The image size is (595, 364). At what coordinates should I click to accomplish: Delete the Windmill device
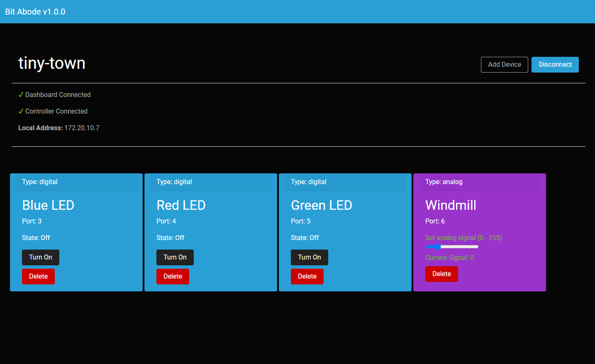(441, 274)
